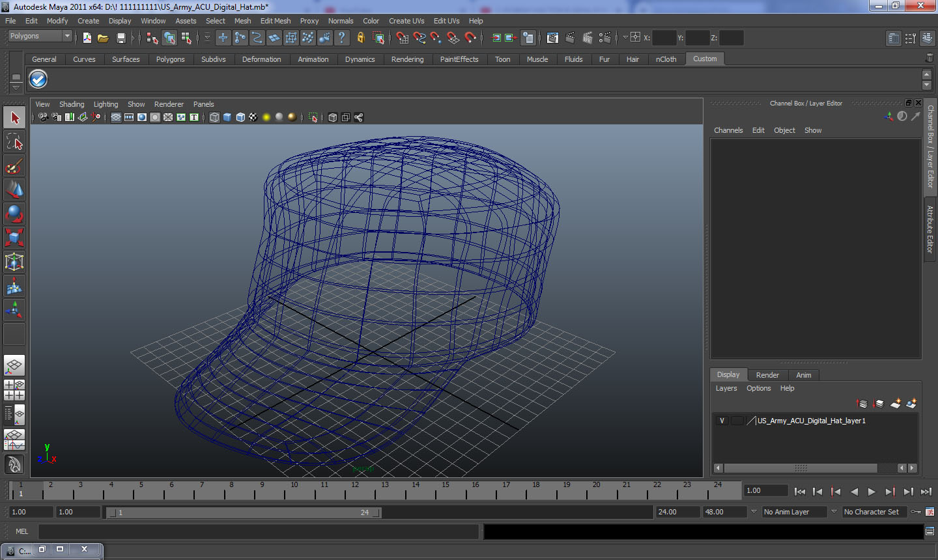Open layer editor Options menu
938x560 pixels.
pyautogui.click(x=758, y=388)
